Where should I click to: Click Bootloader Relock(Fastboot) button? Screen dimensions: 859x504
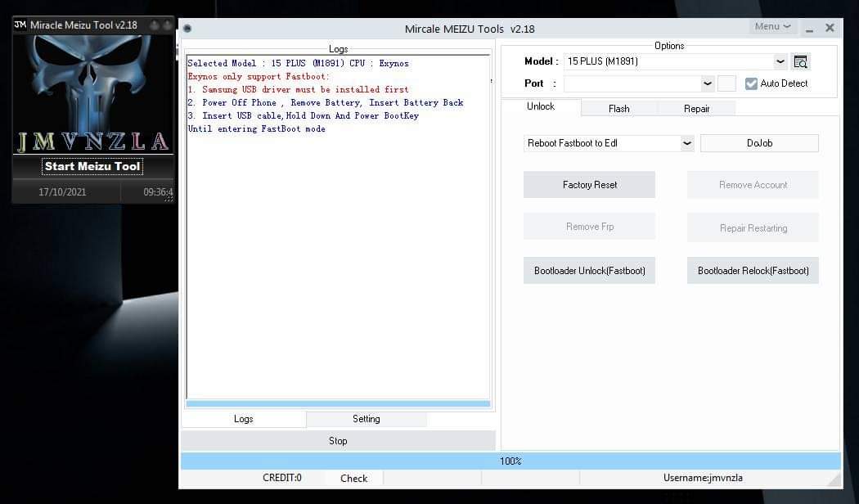[753, 271]
